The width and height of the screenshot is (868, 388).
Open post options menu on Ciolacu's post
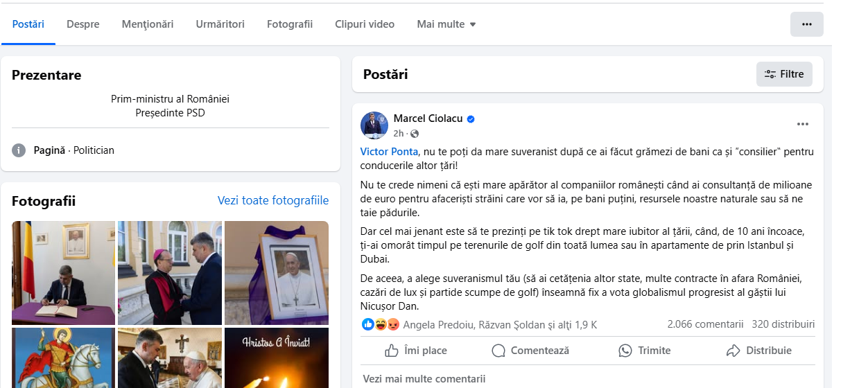(x=803, y=125)
